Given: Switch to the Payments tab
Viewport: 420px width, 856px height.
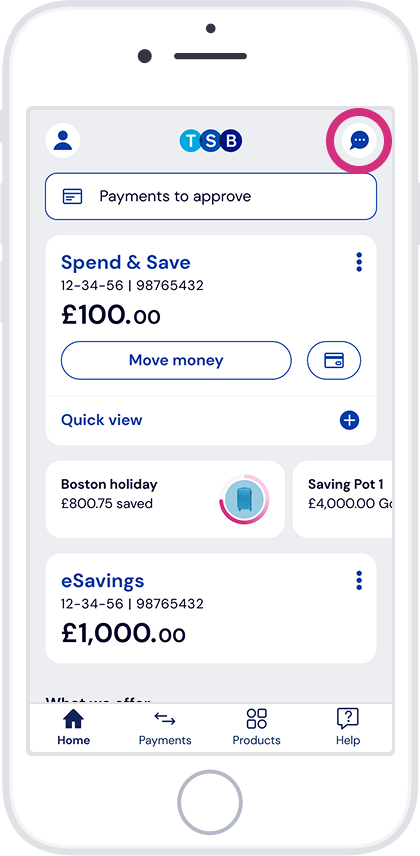Looking at the screenshot, I should coord(165,728).
